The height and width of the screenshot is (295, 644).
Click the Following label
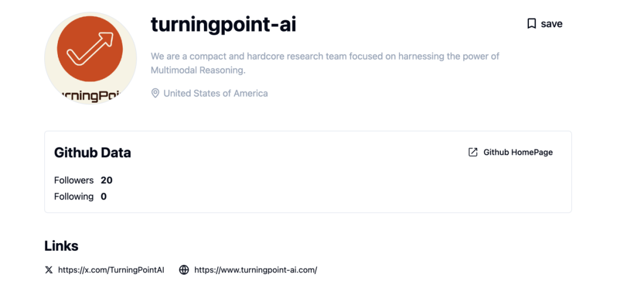[74, 196]
